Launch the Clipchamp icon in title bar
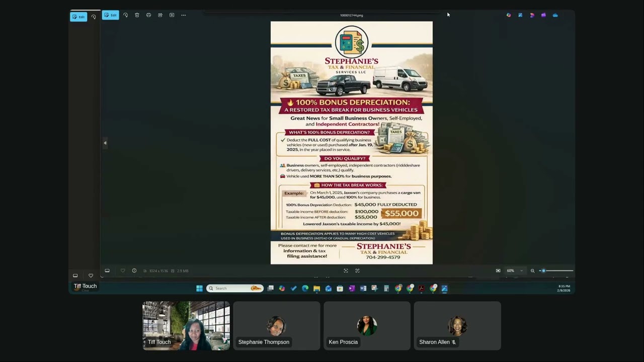Viewport: 644px width, 362px height. click(543, 15)
